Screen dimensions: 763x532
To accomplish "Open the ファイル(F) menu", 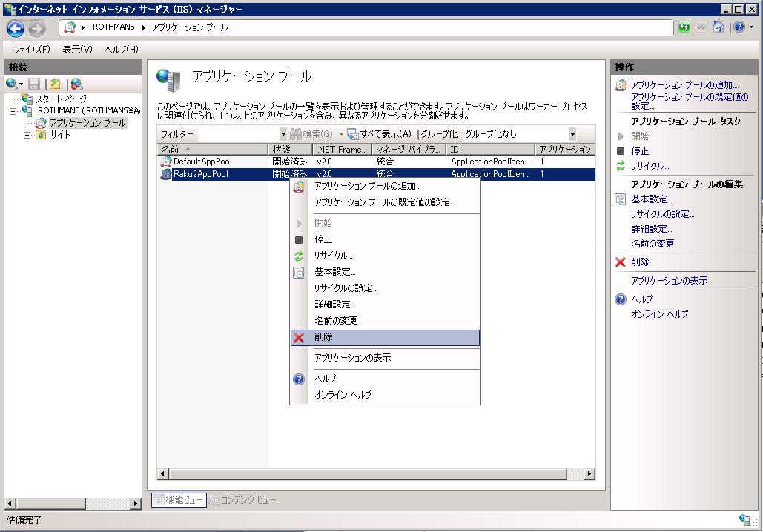I will point(32,49).
